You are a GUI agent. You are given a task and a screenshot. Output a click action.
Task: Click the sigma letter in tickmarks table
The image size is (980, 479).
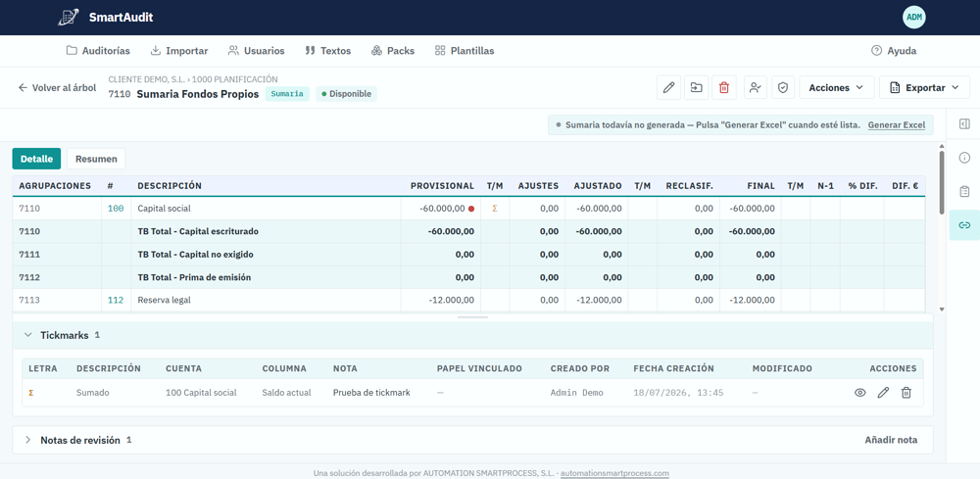click(x=31, y=393)
